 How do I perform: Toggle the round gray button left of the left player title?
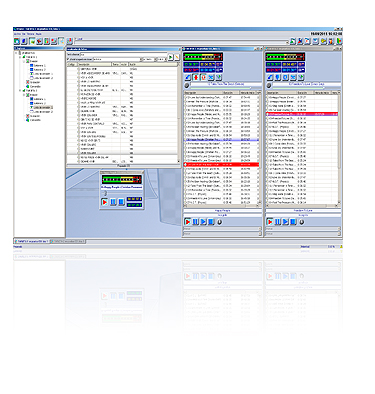tap(187, 86)
